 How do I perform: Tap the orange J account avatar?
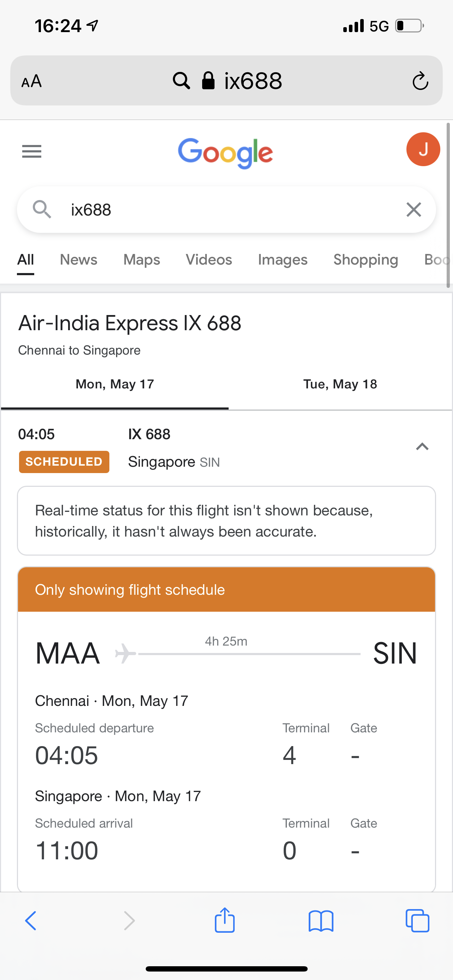pos(423,149)
